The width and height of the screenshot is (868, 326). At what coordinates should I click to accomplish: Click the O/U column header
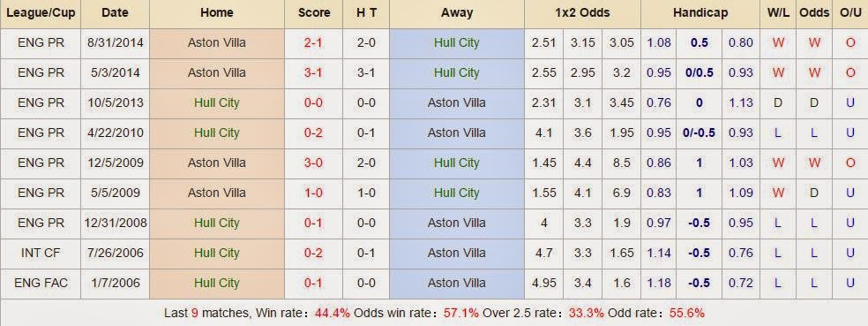coord(850,12)
